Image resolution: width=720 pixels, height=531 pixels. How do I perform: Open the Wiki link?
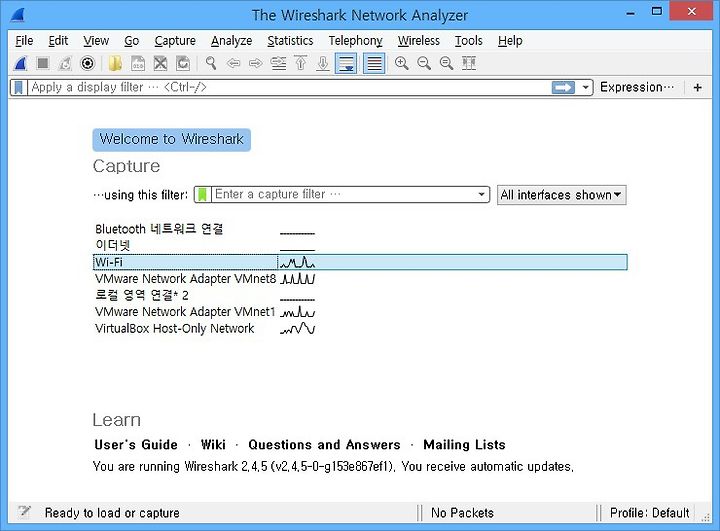[x=213, y=445]
